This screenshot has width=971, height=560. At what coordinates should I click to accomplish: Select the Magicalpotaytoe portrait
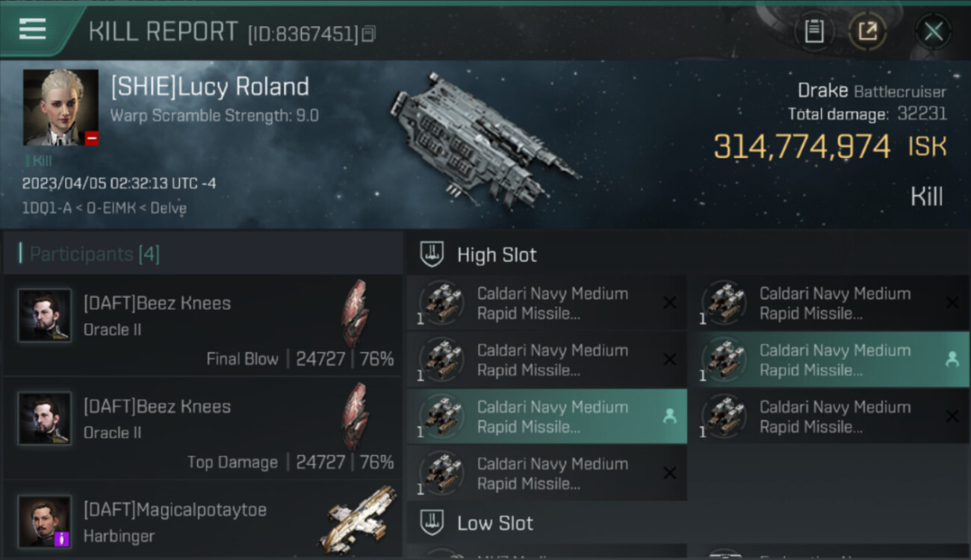tap(45, 521)
